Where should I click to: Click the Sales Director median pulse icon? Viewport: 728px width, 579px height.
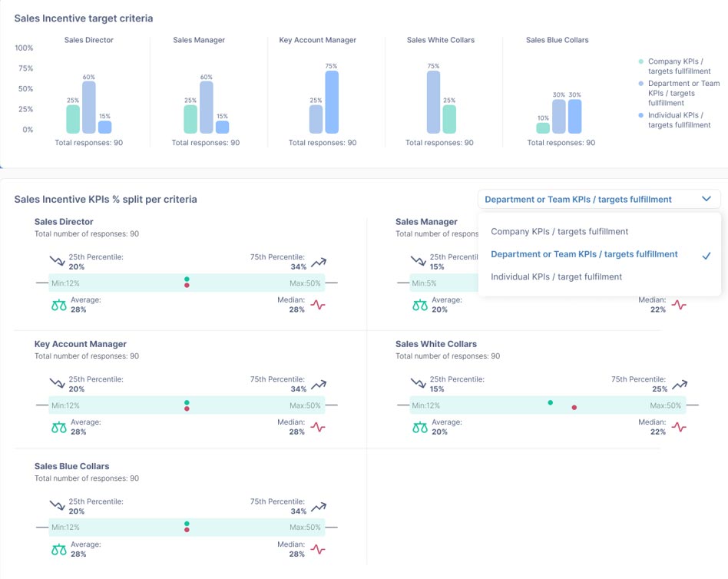pos(318,305)
